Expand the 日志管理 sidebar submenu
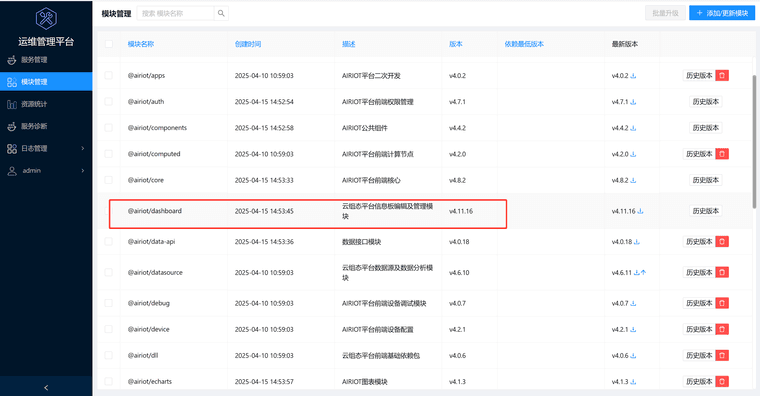The image size is (760, 396). [46, 148]
